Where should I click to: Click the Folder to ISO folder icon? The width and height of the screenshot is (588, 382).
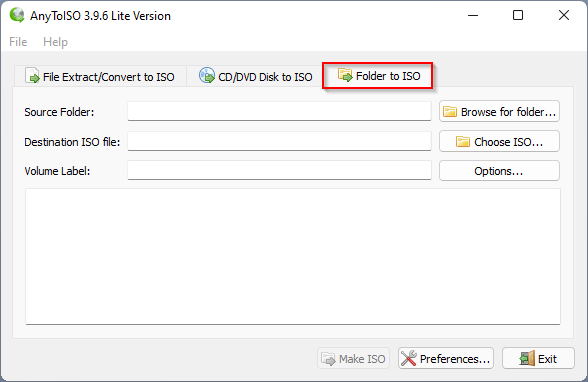pyautogui.click(x=345, y=75)
